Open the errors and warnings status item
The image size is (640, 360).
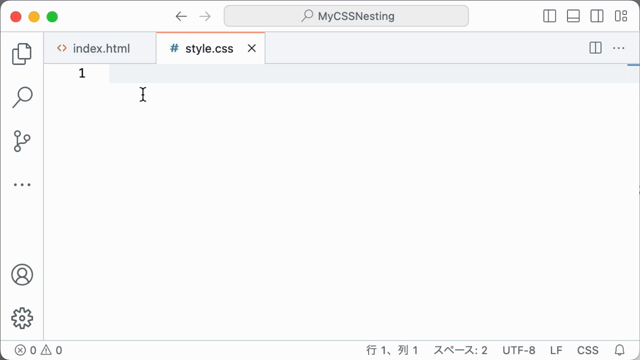pyautogui.click(x=38, y=350)
